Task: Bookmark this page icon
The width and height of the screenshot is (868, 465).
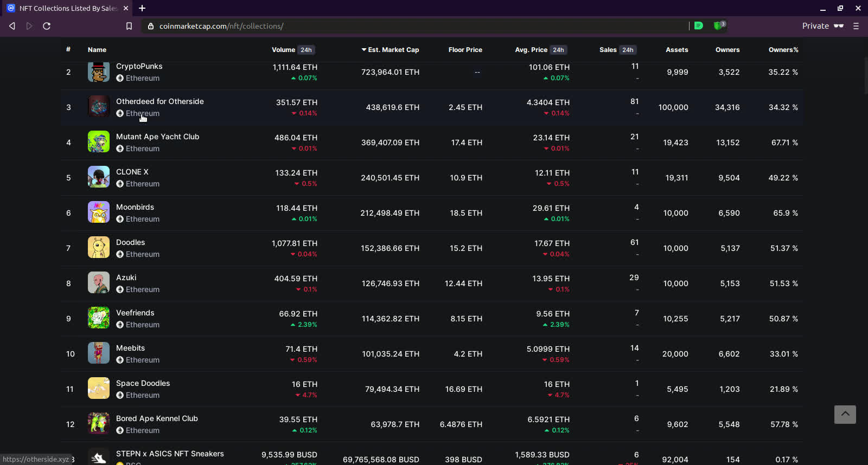Action: point(129,26)
